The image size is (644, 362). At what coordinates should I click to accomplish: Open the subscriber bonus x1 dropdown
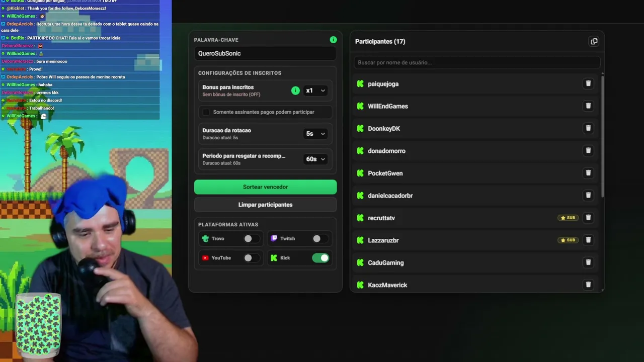pyautogui.click(x=315, y=90)
